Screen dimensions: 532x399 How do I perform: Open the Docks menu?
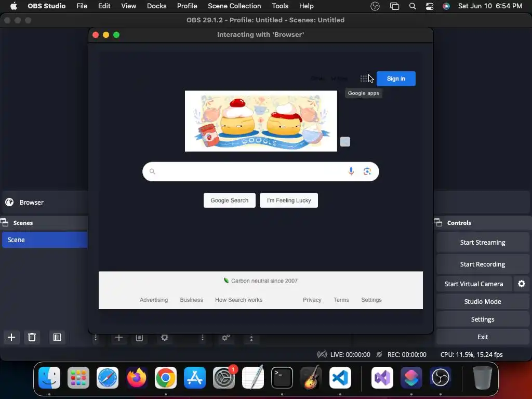[157, 6]
